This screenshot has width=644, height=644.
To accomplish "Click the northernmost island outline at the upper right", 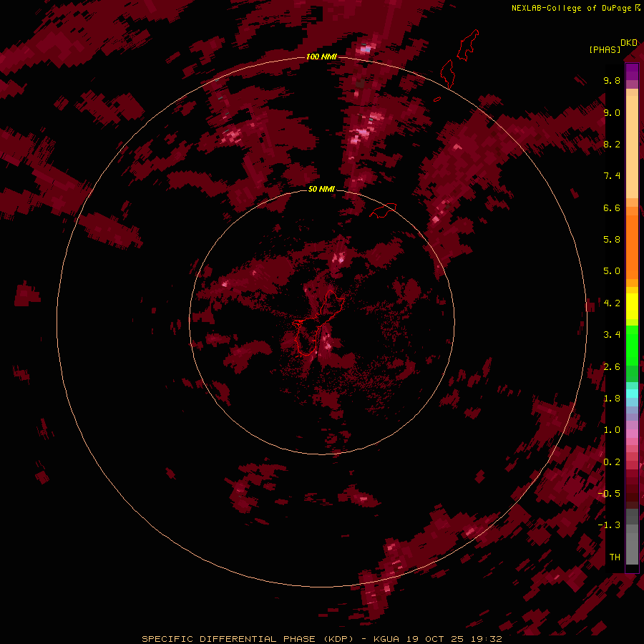I will click(x=468, y=45).
